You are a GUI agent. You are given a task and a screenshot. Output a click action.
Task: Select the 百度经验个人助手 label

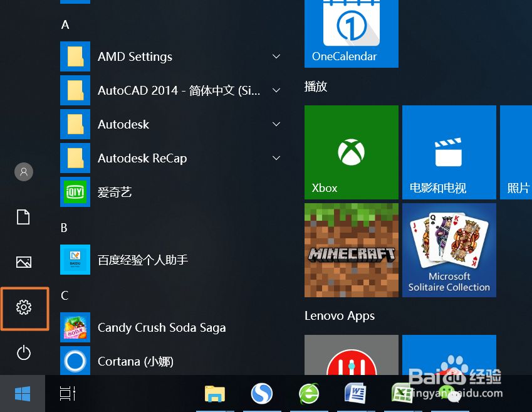[x=143, y=260]
